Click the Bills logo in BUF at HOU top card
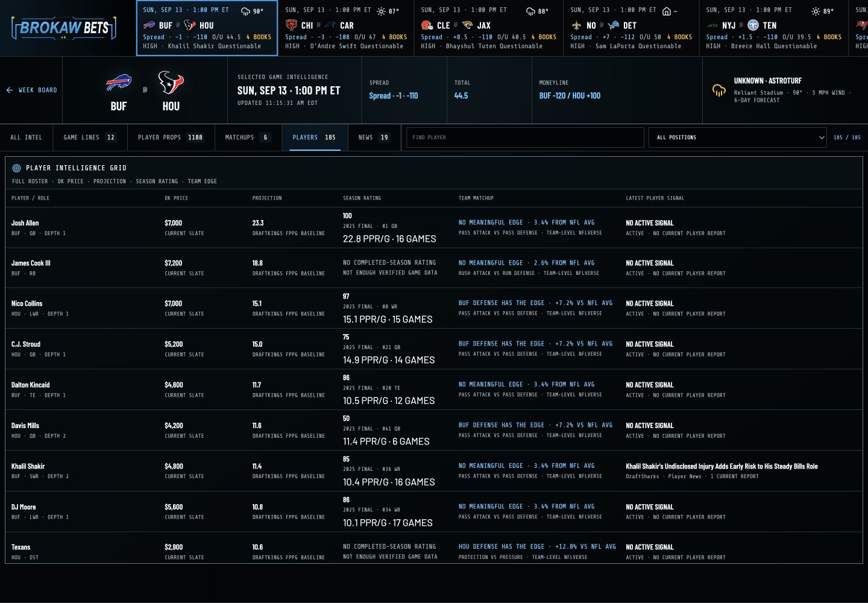 coord(149,25)
